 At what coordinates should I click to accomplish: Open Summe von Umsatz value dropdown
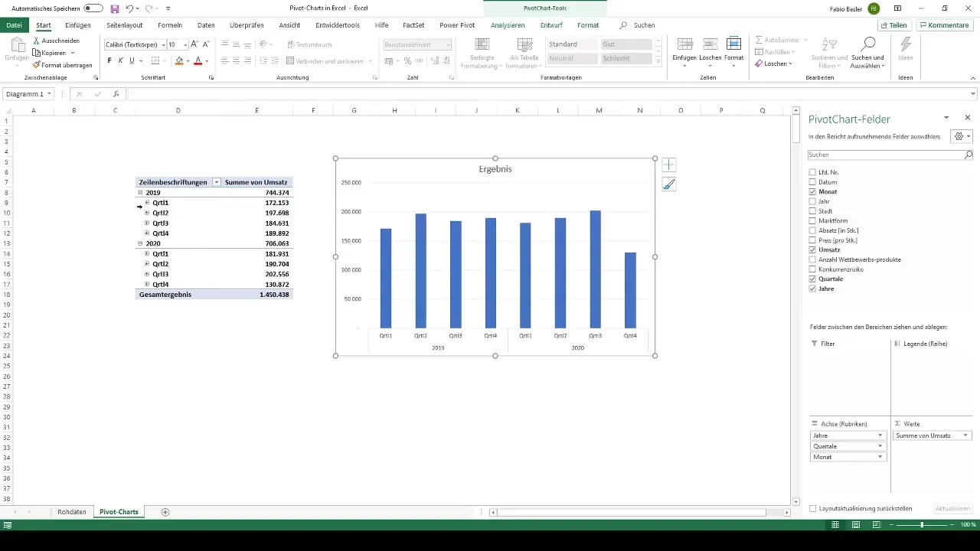point(965,435)
